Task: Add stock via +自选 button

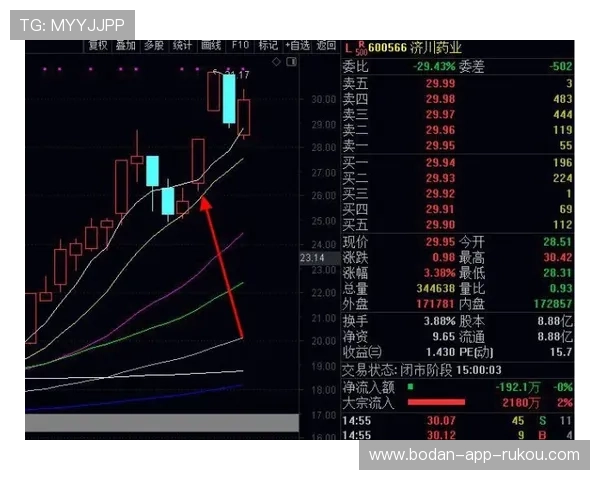Action: coord(297,46)
